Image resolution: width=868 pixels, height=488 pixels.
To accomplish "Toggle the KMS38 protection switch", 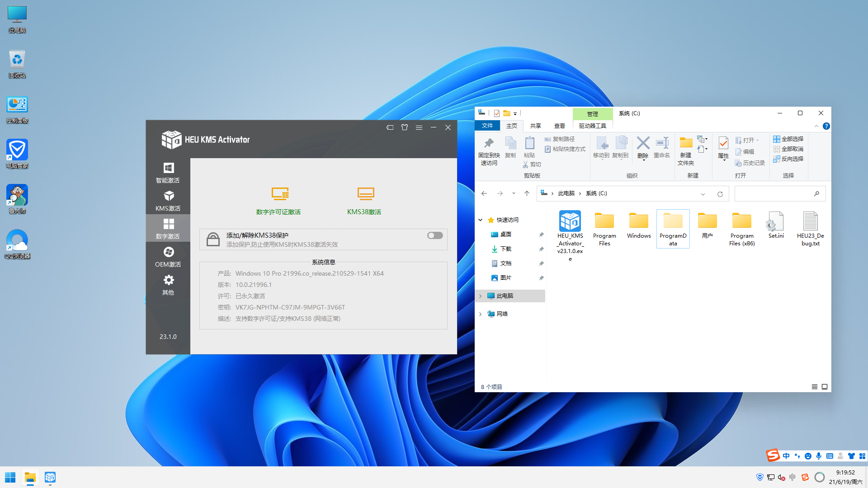I will [435, 235].
